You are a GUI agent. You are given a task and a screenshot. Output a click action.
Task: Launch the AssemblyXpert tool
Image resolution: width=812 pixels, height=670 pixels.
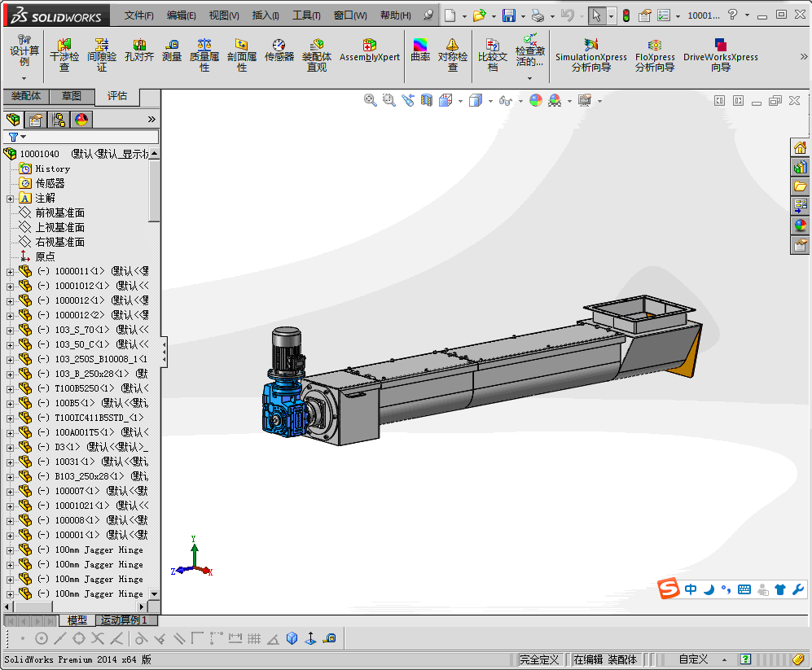tap(369, 50)
